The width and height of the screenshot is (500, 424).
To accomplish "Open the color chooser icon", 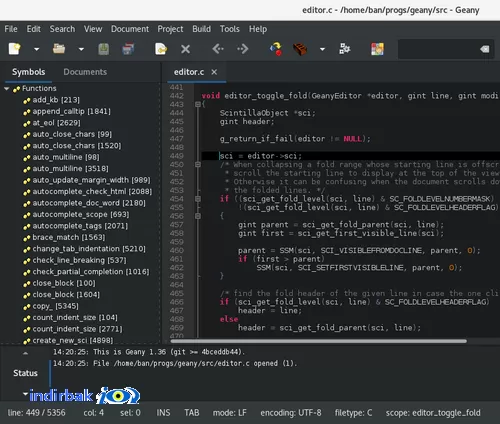I will [x=377, y=49].
